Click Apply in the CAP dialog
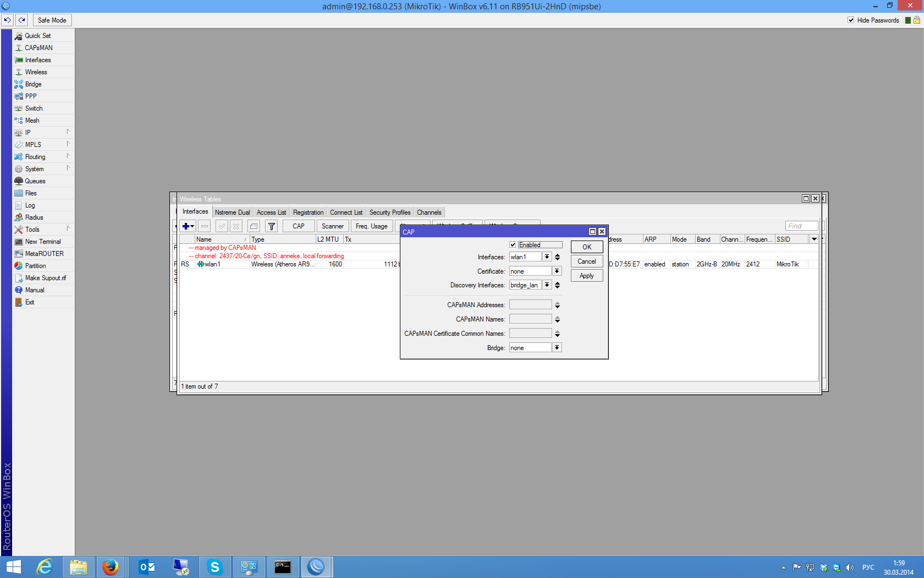The image size is (924, 578). (x=587, y=276)
